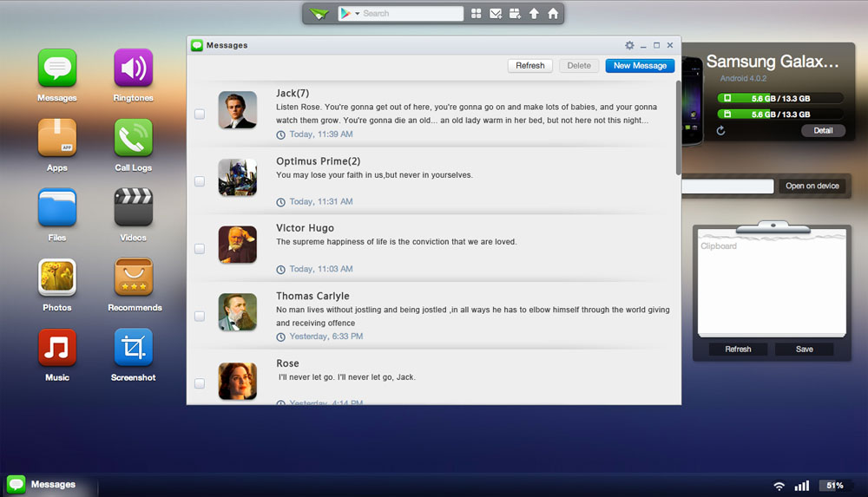The width and height of the screenshot is (868, 497).
Task: Click Rose's avatar thumbnail
Action: 238,382
